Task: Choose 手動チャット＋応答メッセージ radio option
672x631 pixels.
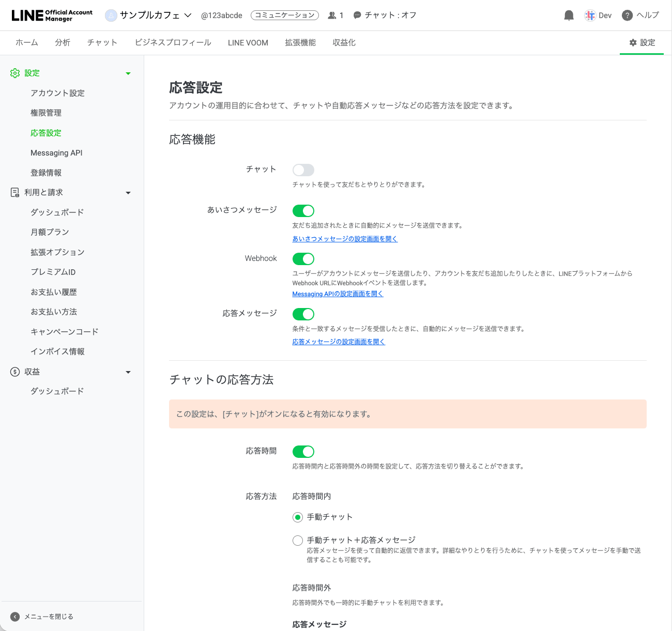Action: 298,541
